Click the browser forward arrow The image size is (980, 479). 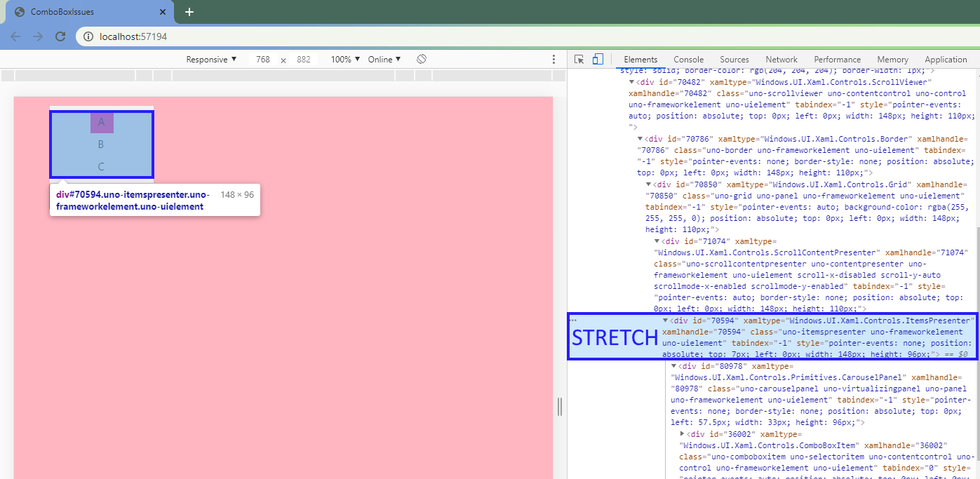click(38, 36)
